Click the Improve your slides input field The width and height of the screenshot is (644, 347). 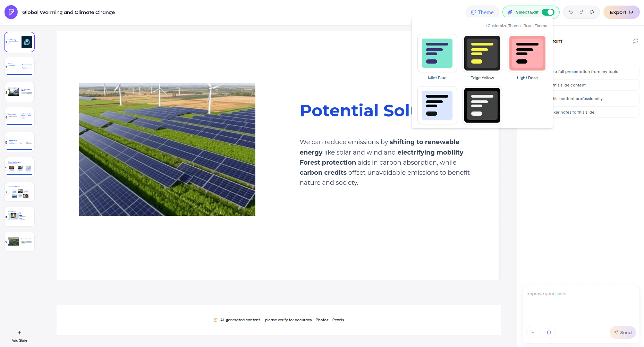581,305
